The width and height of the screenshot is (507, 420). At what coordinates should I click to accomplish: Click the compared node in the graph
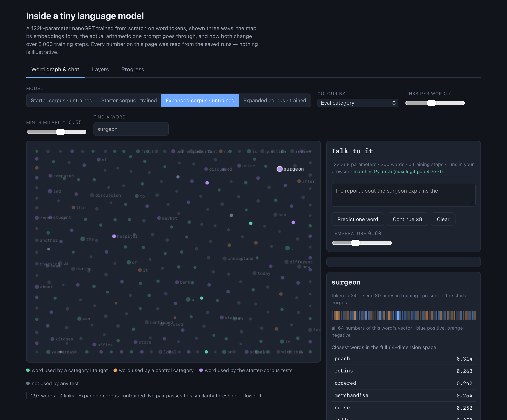50,176
